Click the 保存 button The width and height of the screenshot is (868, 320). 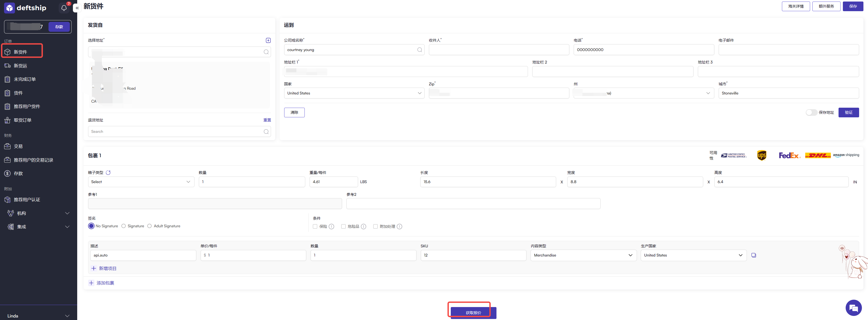coord(853,6)
